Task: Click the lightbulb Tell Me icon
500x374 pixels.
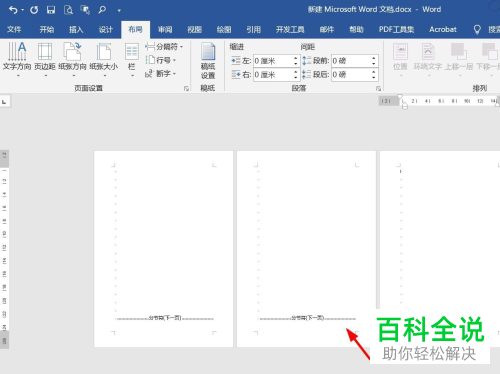Action: pyautogui.click(x=477, y=30)
